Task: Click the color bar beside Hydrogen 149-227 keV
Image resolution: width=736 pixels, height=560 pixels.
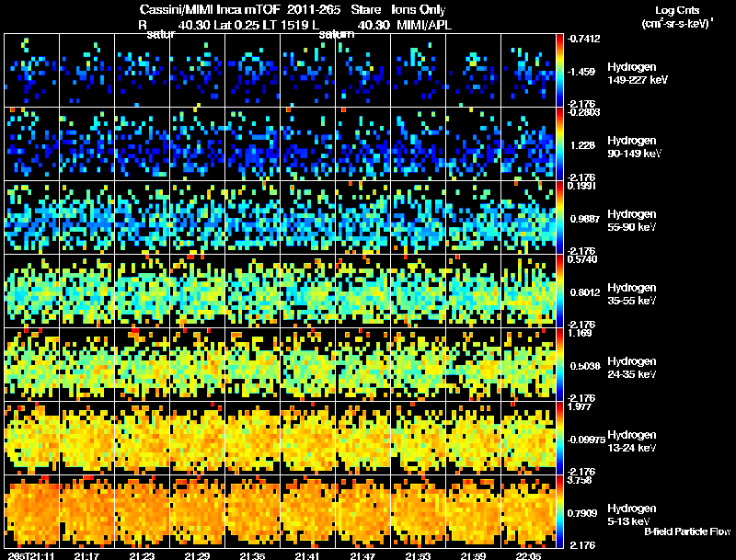Action: [559, 71]
